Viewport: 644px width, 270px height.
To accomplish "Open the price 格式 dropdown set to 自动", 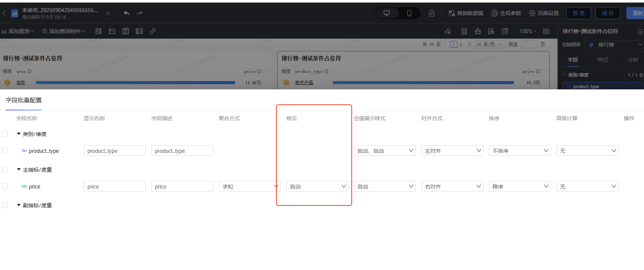I will pos(317,187).
